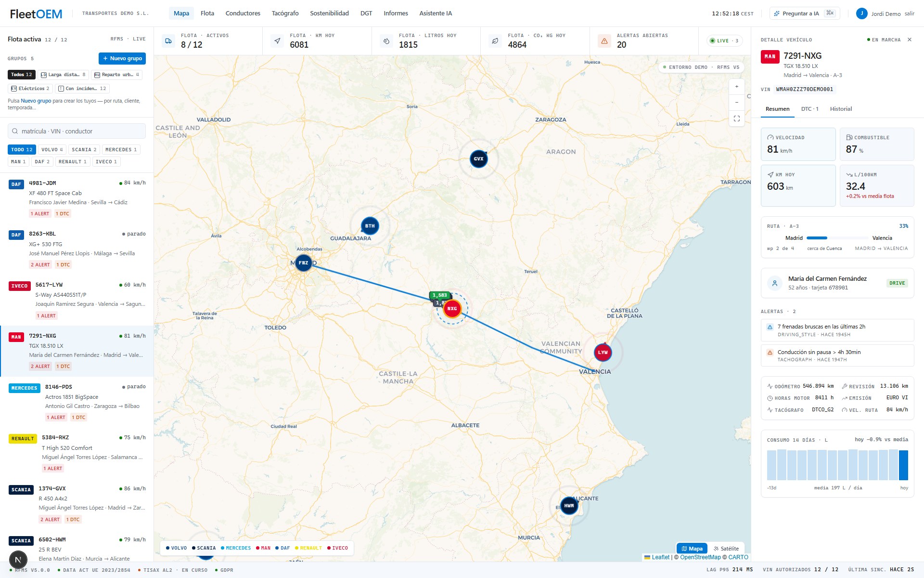Click the salir logout link
Screen dimensions: 924x578
(x=909, y=13)
